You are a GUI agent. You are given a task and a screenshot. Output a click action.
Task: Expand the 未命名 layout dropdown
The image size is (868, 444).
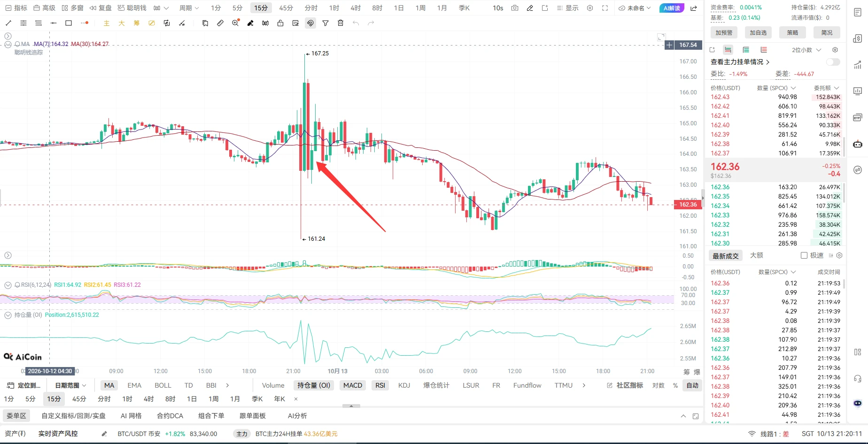(635, 8)
